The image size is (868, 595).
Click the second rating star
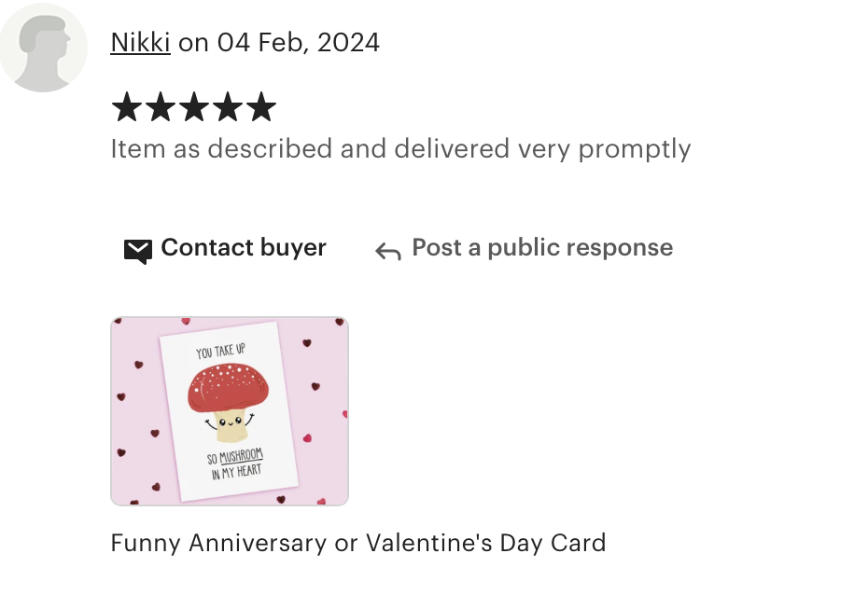(x=161, y=106)
